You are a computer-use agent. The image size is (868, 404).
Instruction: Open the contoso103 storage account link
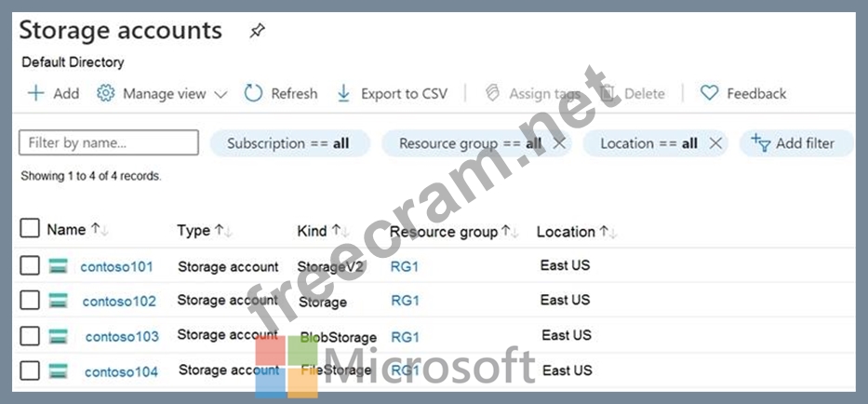click(x=122, y=336)
